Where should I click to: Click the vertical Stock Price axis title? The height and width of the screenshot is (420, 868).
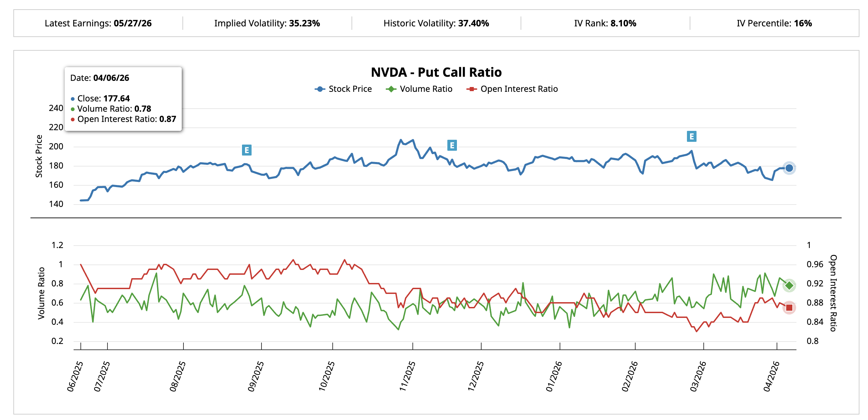39,156
